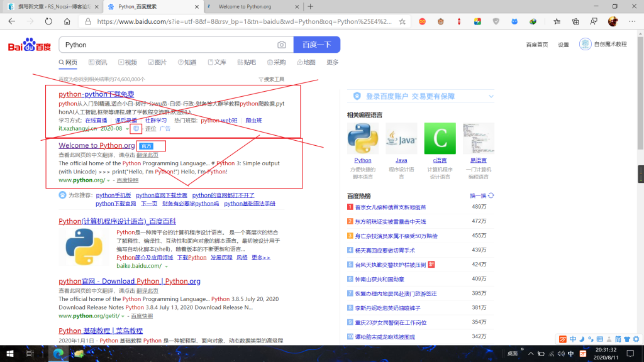
Task: Go to browser home page icon
Action: click(x=67, y=21)
